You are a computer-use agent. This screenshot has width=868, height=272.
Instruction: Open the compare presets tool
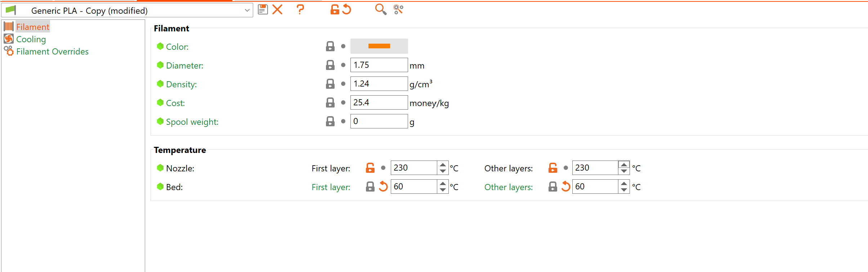coord(398,9)
